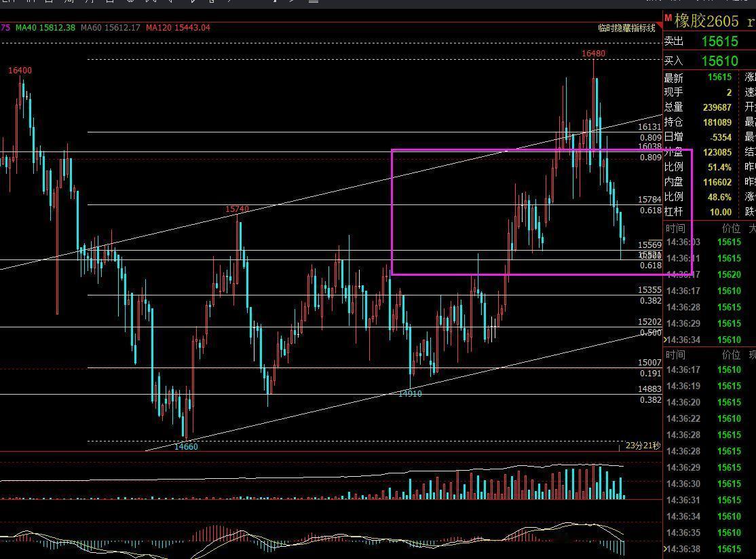Screen dimensions: 756x559
Task: Click the 14883 Fibonacci level label
Action: [x=649, y=389]
